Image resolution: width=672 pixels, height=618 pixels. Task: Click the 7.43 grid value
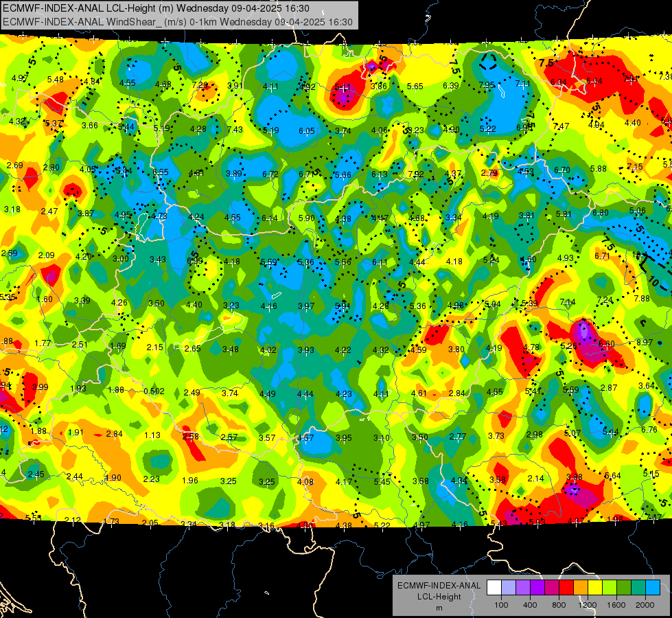click(235, 130)
